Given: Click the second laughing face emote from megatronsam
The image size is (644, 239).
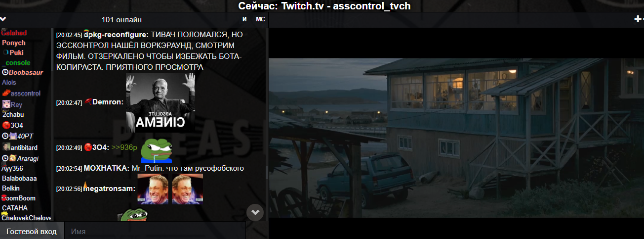Looking at the screenshot, I should (188, 189).
